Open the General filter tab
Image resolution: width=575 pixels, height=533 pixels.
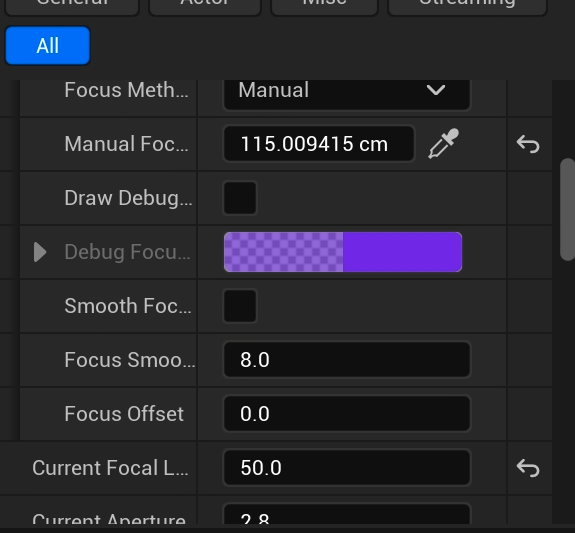[x=72, y=7]
